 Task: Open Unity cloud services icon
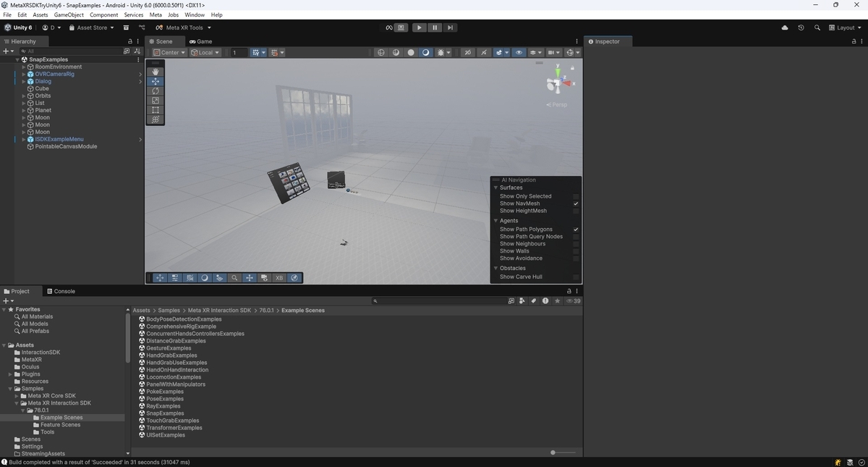coord(785,28)
